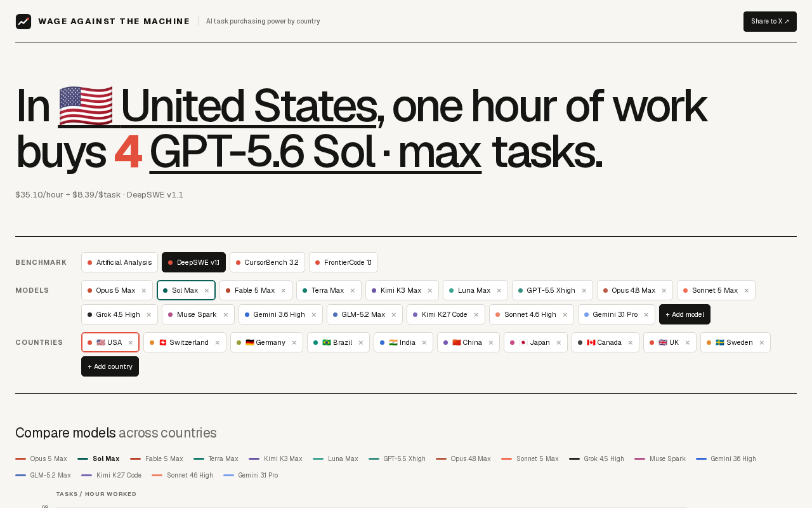Remove Kimi K3 Max model chip

coord(430,290)
